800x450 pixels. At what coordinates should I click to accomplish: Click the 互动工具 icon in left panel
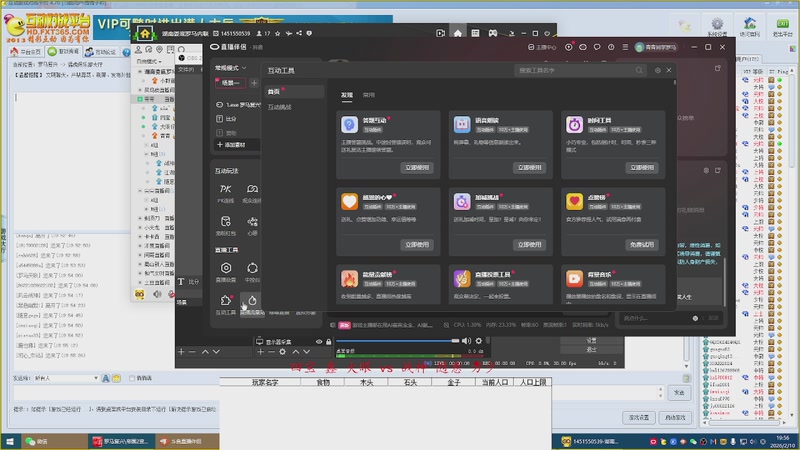click(226, 300)
